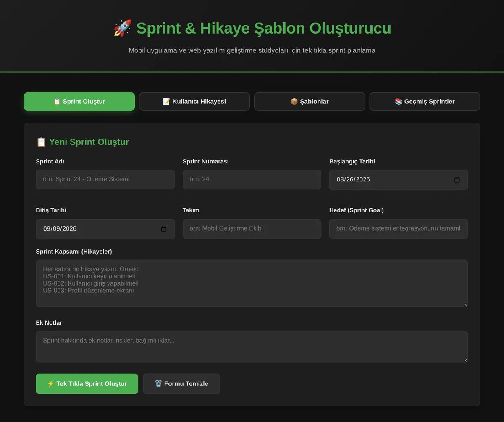This screenshot has width=504, height=422.
Task: Click the rocket icon in the page title
Action: pos(122,28)
